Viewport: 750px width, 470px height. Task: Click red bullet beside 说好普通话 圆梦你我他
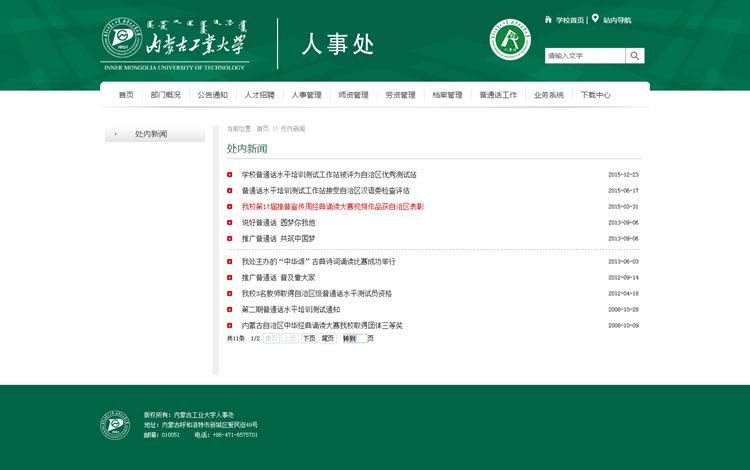pos(230,223)
